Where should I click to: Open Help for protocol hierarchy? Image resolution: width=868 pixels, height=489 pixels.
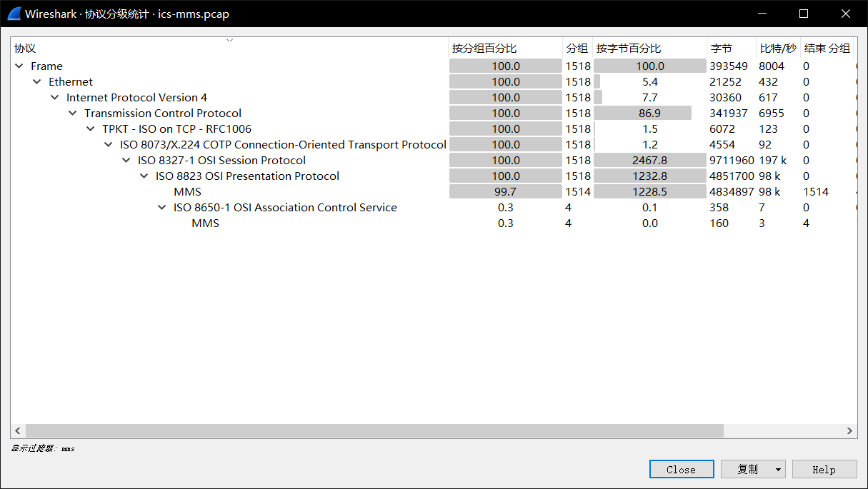pos(824,469)
